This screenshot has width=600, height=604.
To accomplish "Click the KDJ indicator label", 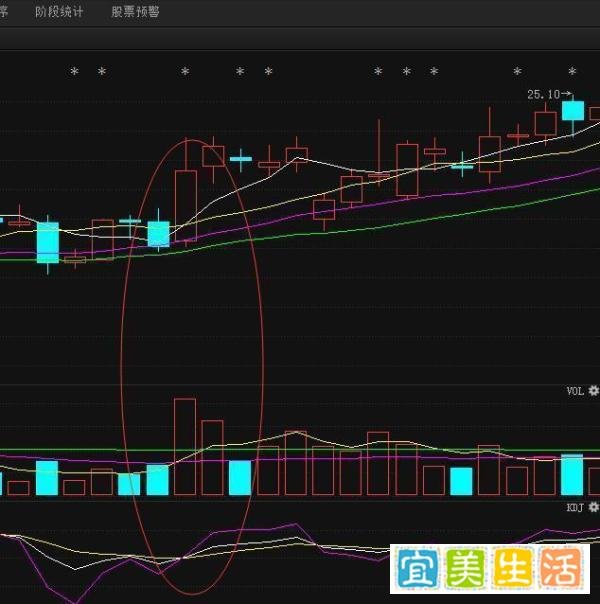I will point(575,507).
